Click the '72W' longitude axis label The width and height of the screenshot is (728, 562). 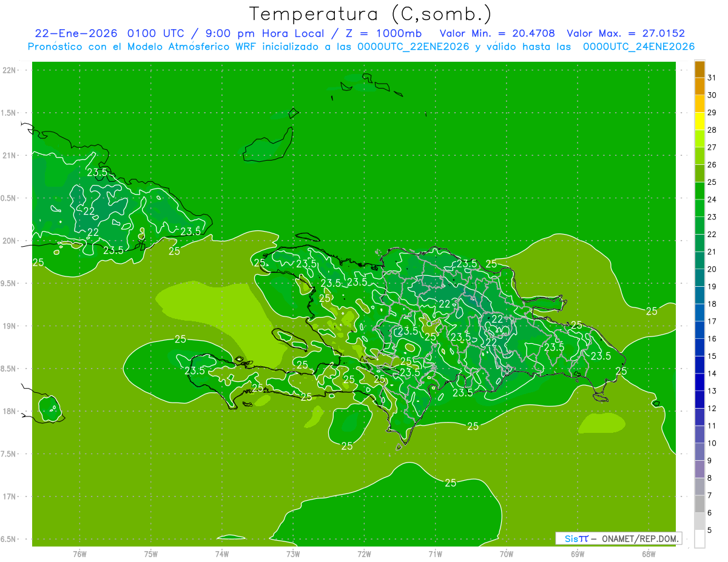click(364, 554)
